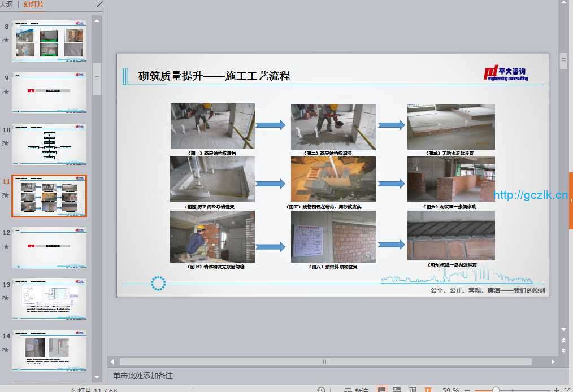Start slideshow from the status bar

[428, 390]
